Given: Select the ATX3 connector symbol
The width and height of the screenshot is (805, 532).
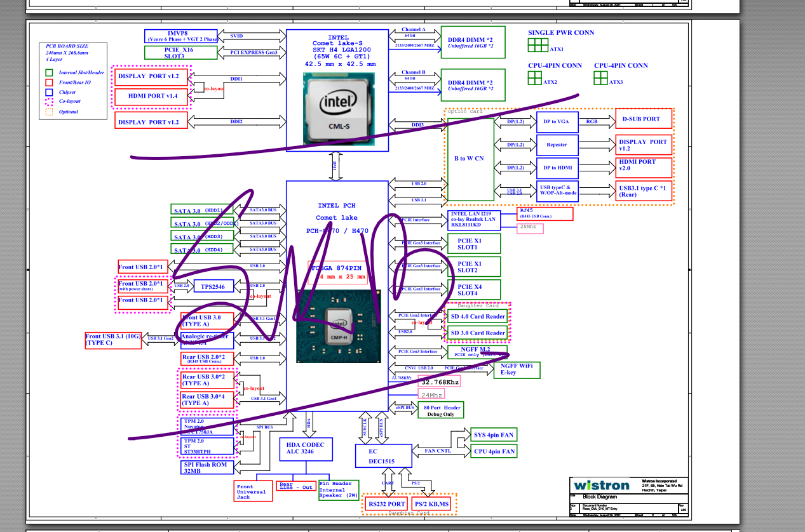Looking at the screenshot, I should click(600, 77).
